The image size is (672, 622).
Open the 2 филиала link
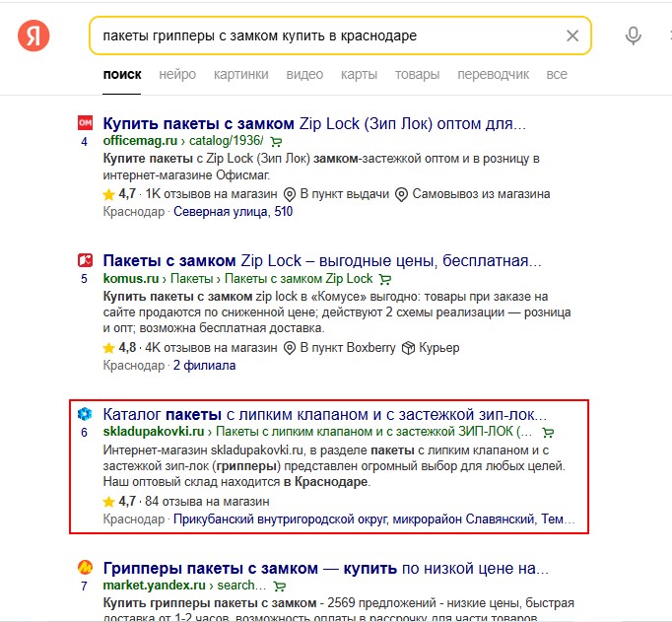click(x=204, y=366)
